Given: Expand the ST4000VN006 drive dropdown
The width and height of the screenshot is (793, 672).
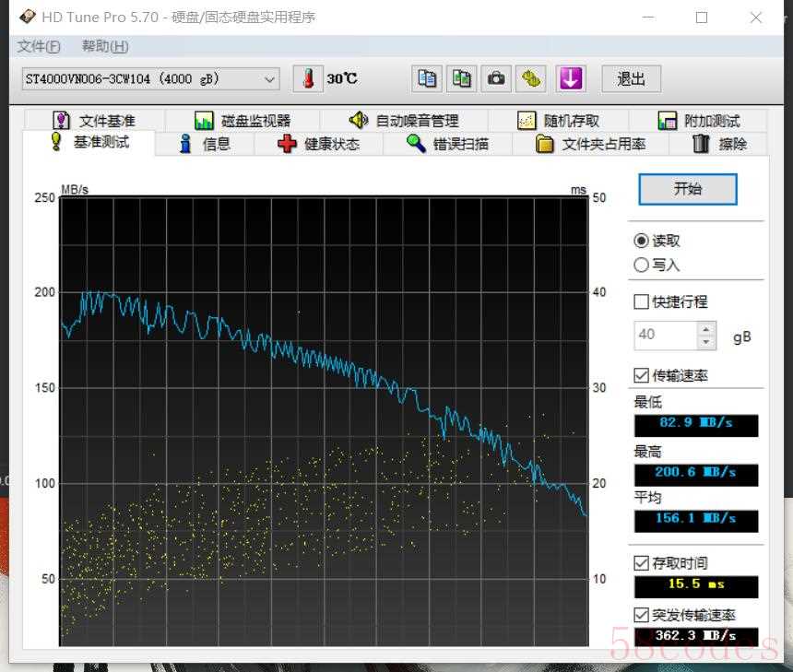Looking at the screenshot, I should (x=269, y=79).
